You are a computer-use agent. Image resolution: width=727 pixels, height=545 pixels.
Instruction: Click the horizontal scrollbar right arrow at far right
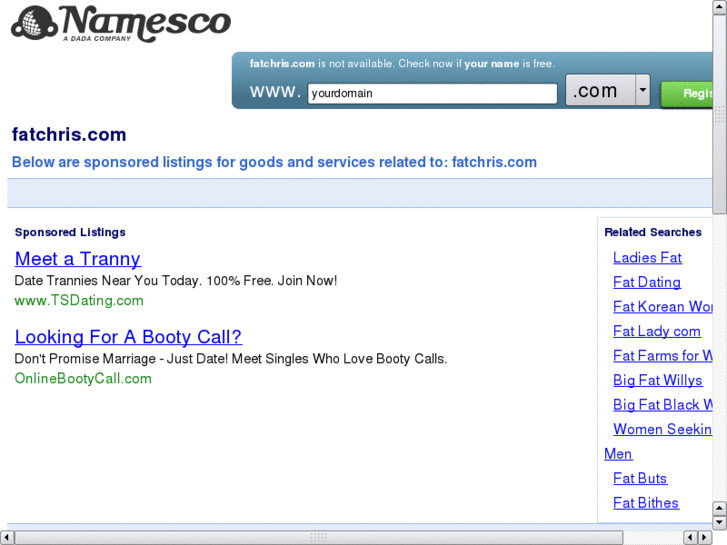pyautogui.click(x=705, y=538)
